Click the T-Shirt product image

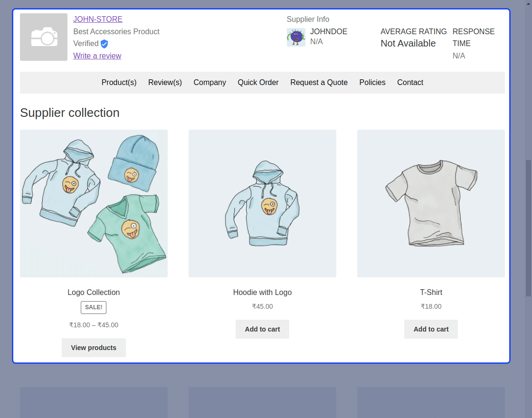[x=431, y=203]
